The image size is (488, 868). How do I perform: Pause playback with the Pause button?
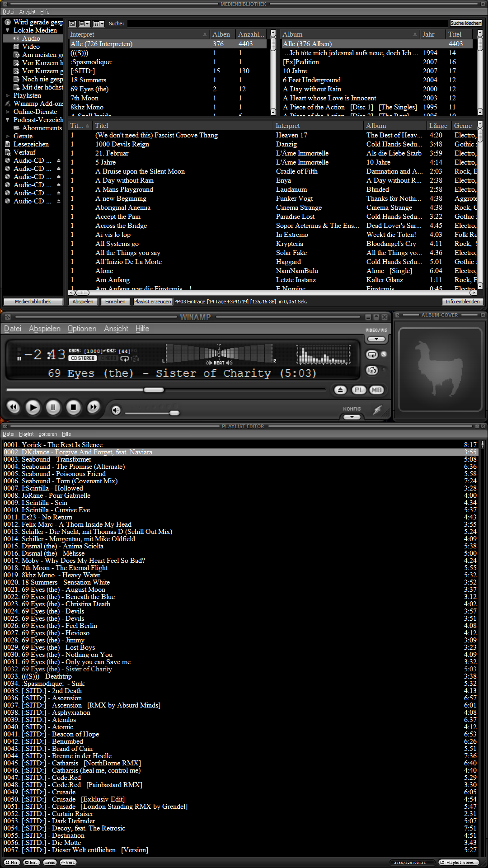point(53,407)
